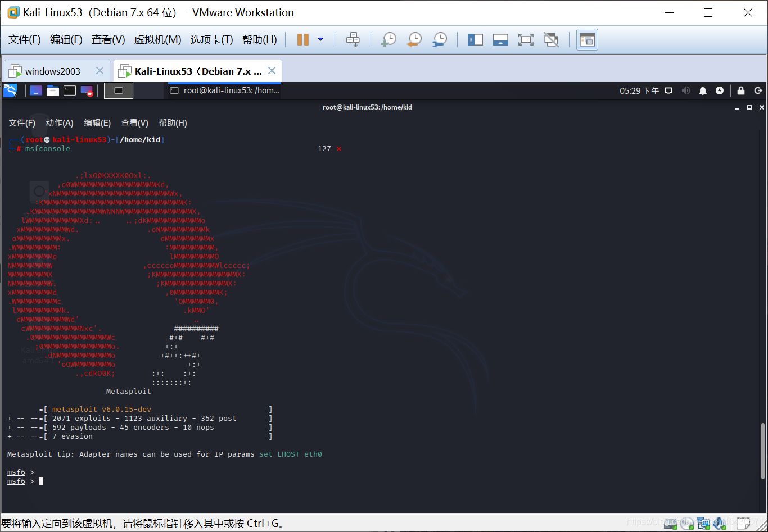Open the power manager lightning icon
Image resolution: width=768 pixels, height=532 pixels.
pos(720,90)
